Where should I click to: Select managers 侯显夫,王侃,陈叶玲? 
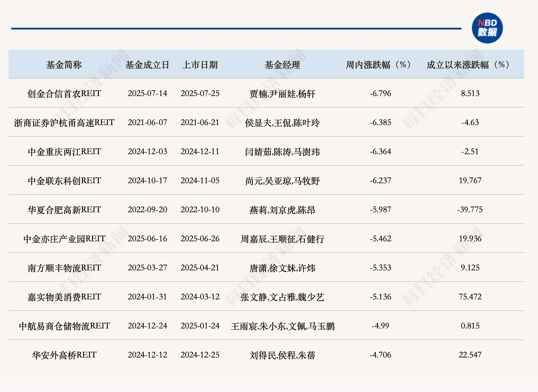tap(282, 123)
